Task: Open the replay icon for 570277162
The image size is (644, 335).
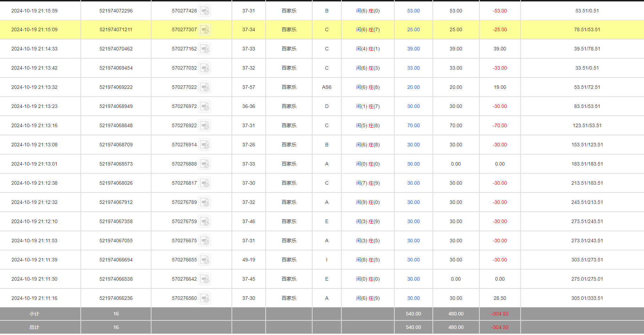Action: click(x=204, y=49)
